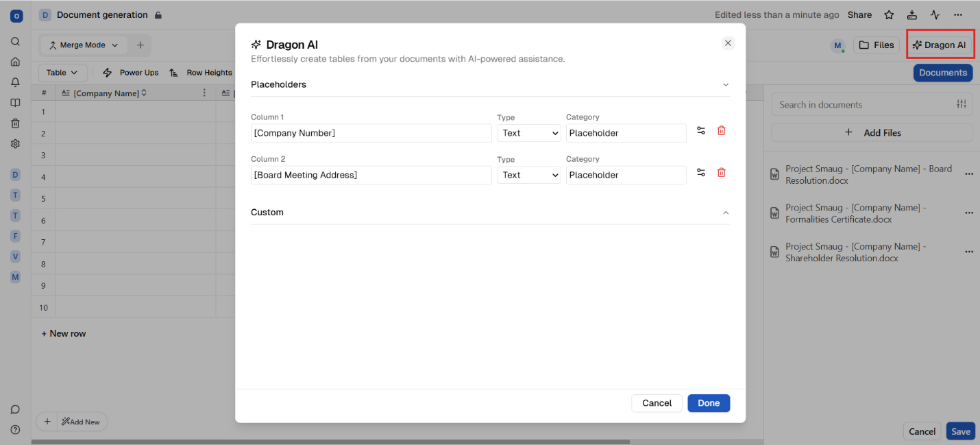Open Project Smaug Formalities Certificate.docx
This screenshot has height=445, width=980.
[x=856, y=213]
